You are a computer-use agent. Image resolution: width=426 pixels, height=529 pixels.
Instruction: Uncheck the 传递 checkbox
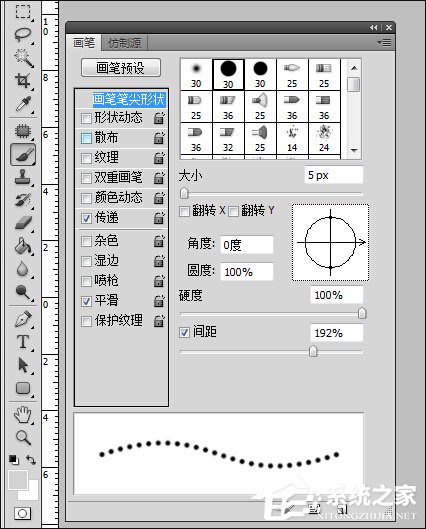click(x=86, y=218)
